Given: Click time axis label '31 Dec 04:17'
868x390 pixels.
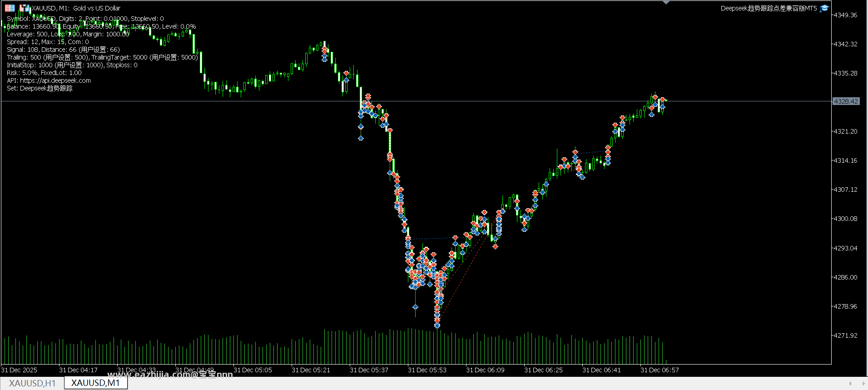Looking at the screenshot, I should click(78, 370).
